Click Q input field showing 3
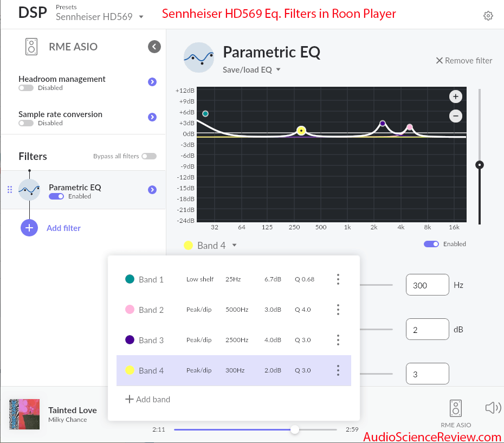 (428, 374)
